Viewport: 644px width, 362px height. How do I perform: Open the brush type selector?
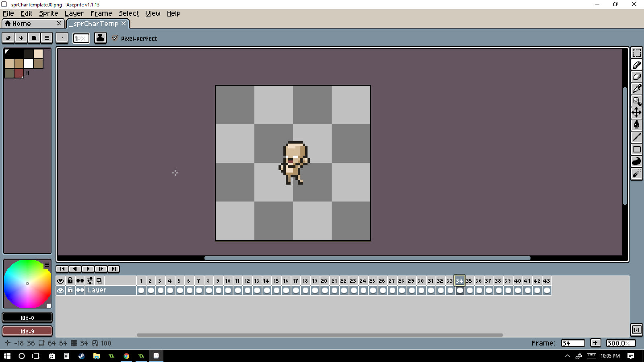(62, 38)
